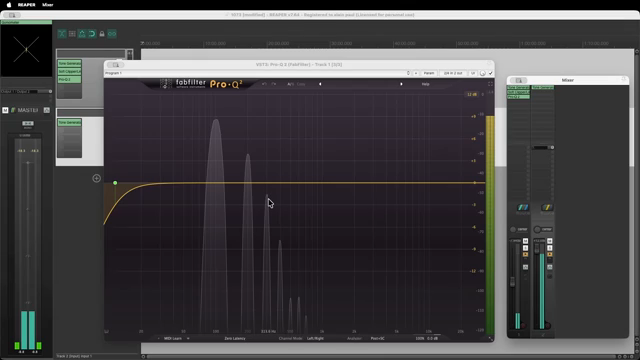The width and height of the screenshot is (640, 360).
Task: Click Mixer window dock icon
Action: point(519,80)
